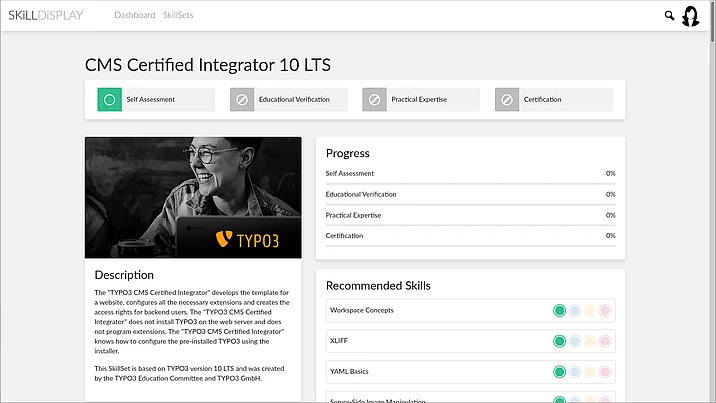
Task: Click the Practical Expertise disabled icon
Action: pyautogui.click(x=374, y=100)
